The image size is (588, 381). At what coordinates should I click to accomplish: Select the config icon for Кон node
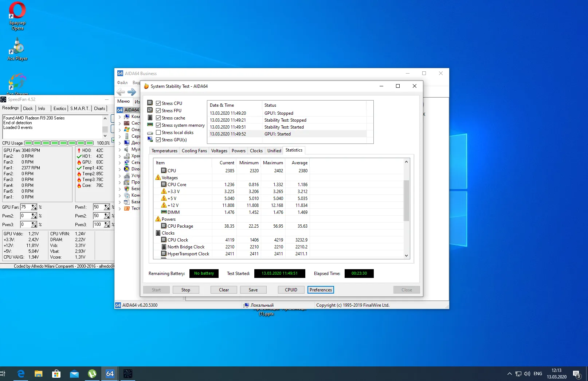pyautogui.click(x=127, y=195)
